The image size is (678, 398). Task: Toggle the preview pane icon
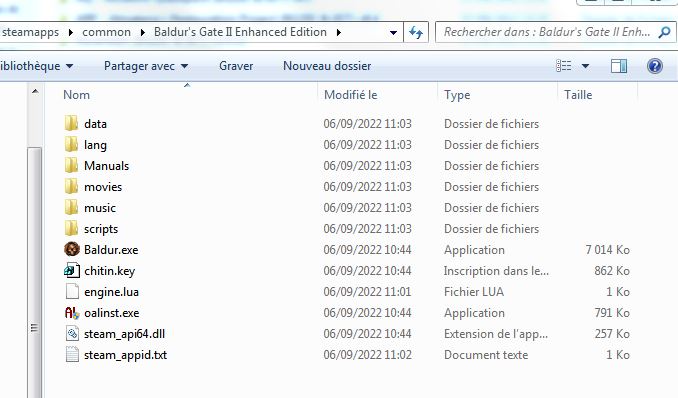pyautogui.click(x=619, y=66)
